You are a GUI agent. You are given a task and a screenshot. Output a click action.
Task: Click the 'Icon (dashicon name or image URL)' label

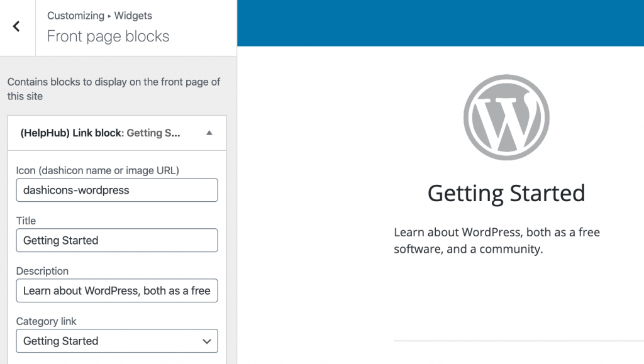[x=97, y=170]
